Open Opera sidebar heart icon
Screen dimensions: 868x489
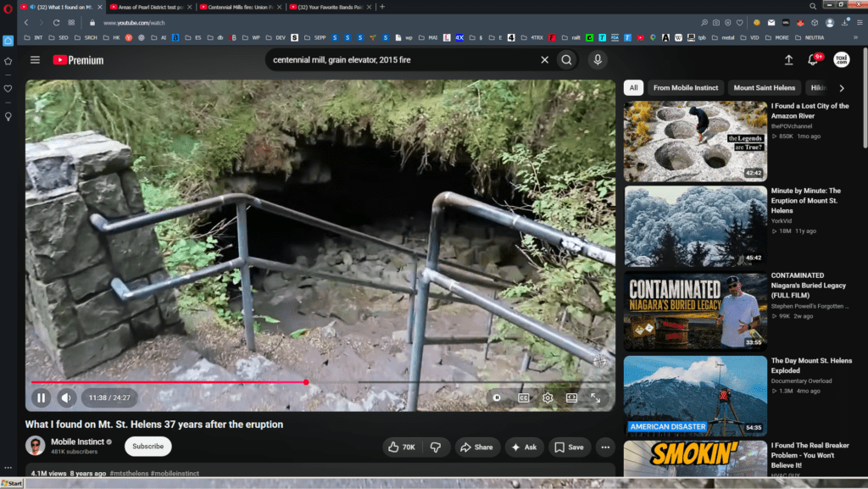click(8, 88)
